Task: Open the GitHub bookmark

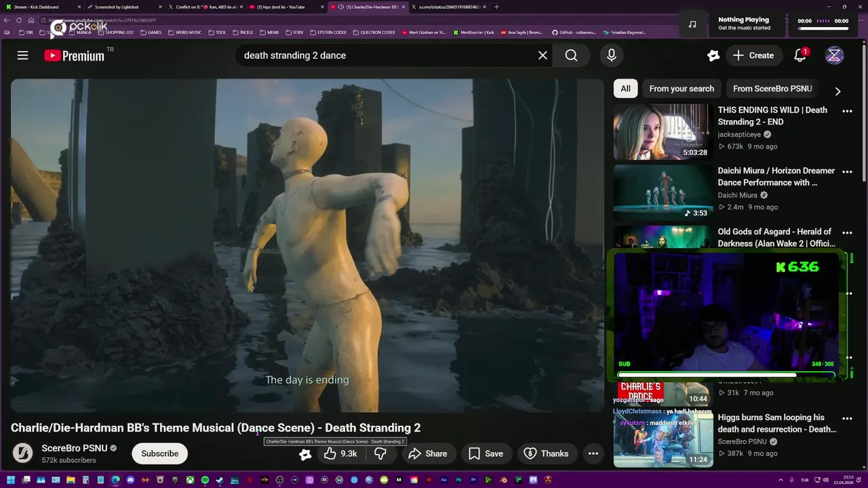Action: tap(574, 33)
